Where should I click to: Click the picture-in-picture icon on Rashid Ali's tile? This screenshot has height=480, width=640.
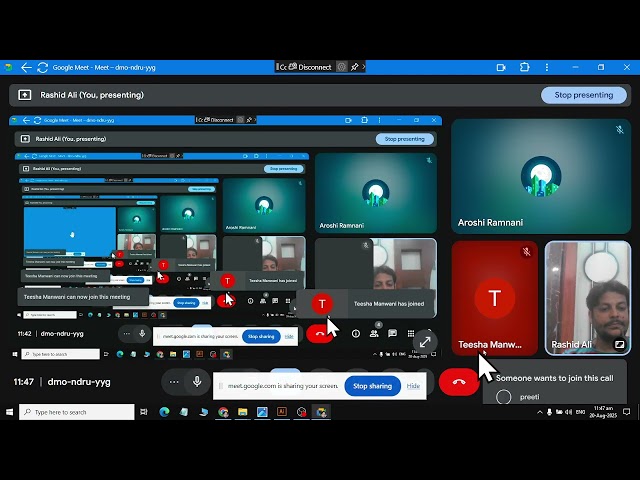[619, 344]
